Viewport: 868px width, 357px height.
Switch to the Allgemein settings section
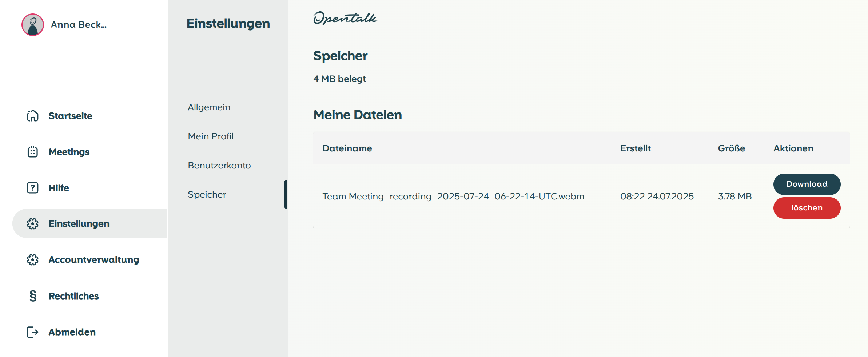pyautogui.click(x=209, y=107)
